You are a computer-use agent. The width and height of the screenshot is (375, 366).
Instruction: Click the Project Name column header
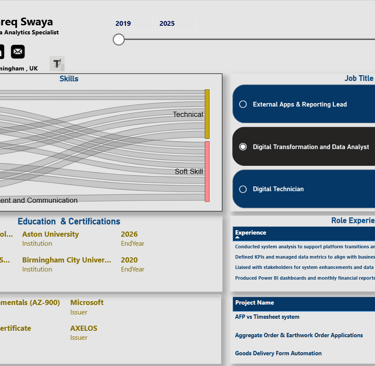click(255, 303)
